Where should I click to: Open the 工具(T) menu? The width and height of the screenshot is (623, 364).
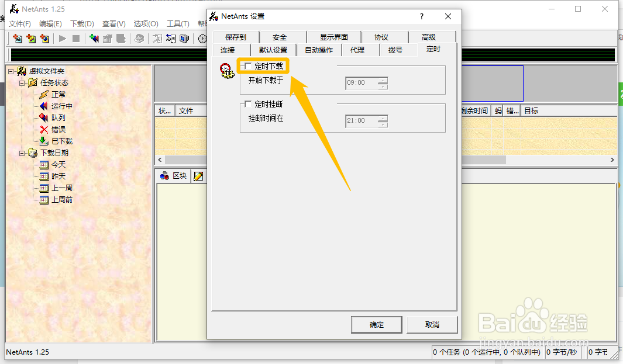click(178, 24)
